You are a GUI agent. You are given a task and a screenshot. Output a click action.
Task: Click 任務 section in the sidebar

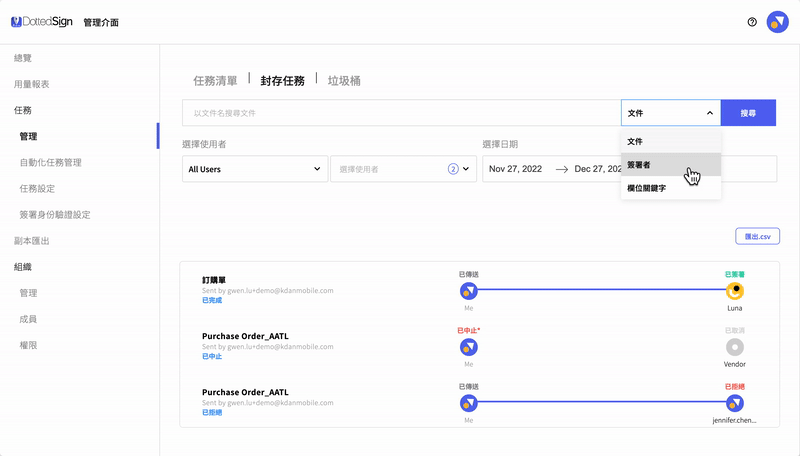22,110
